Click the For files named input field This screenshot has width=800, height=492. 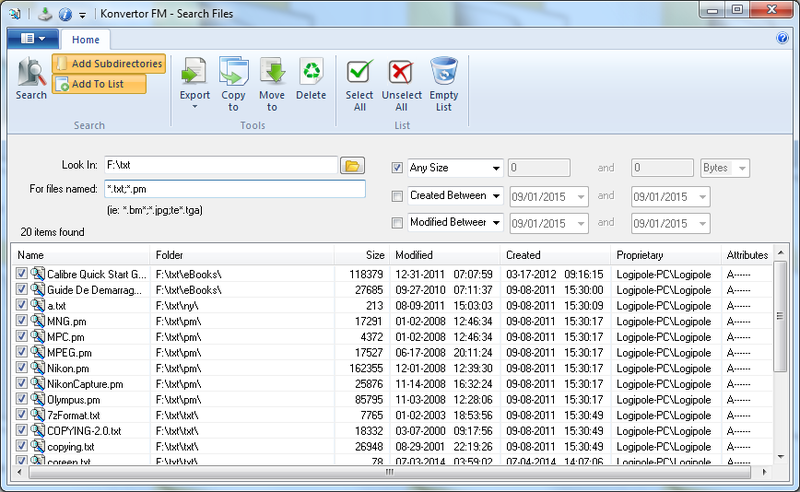coord(235,189)
